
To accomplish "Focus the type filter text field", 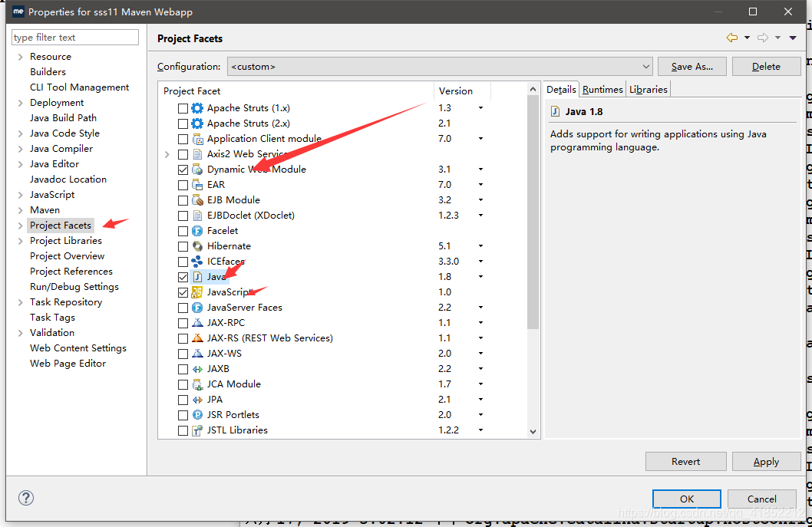I will [x=75, y=38].
